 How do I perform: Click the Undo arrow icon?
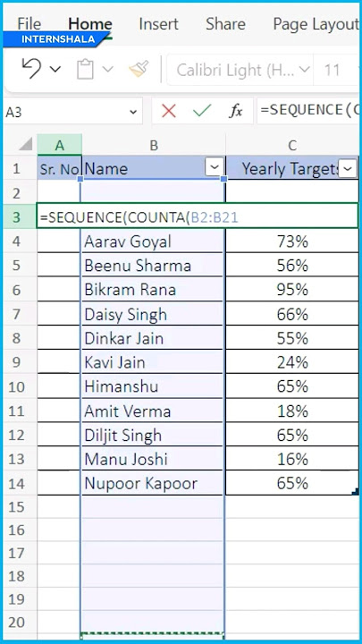tap(31, 69)
